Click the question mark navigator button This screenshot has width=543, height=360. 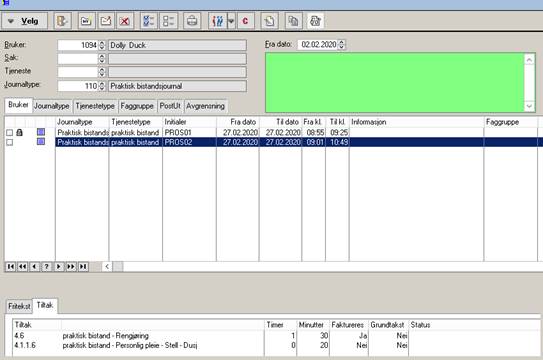46,267
